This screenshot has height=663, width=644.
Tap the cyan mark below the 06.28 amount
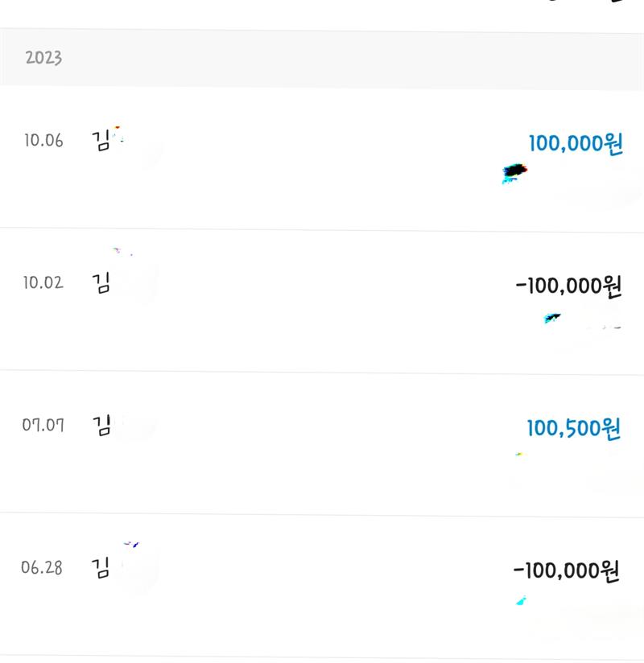click(521, 600)
